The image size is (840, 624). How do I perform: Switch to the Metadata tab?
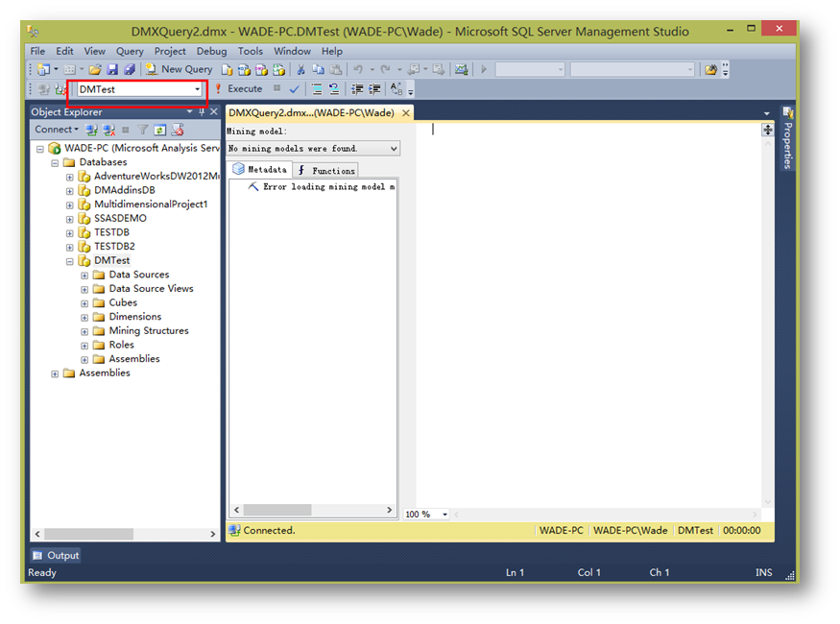pyautogui.click(x=260, y=169)
